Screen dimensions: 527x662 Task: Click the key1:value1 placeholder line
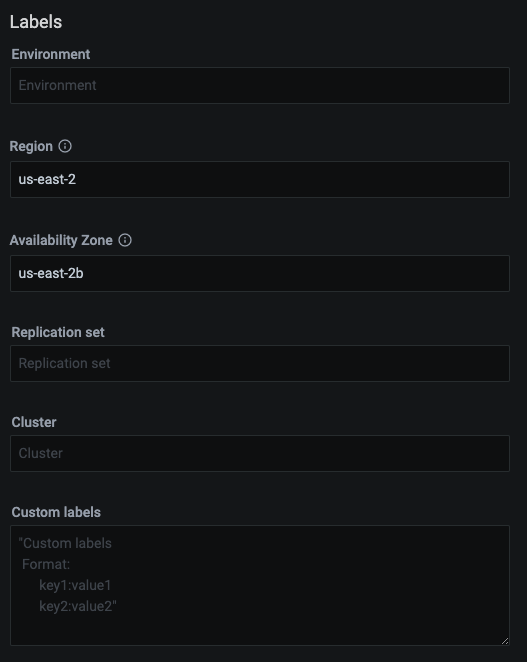(75, 585)
